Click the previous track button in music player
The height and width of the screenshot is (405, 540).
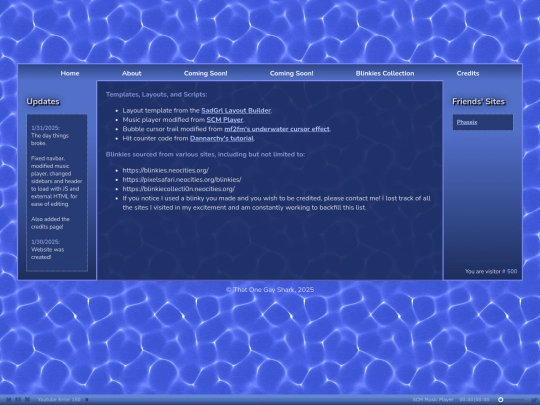coord(9,399)
